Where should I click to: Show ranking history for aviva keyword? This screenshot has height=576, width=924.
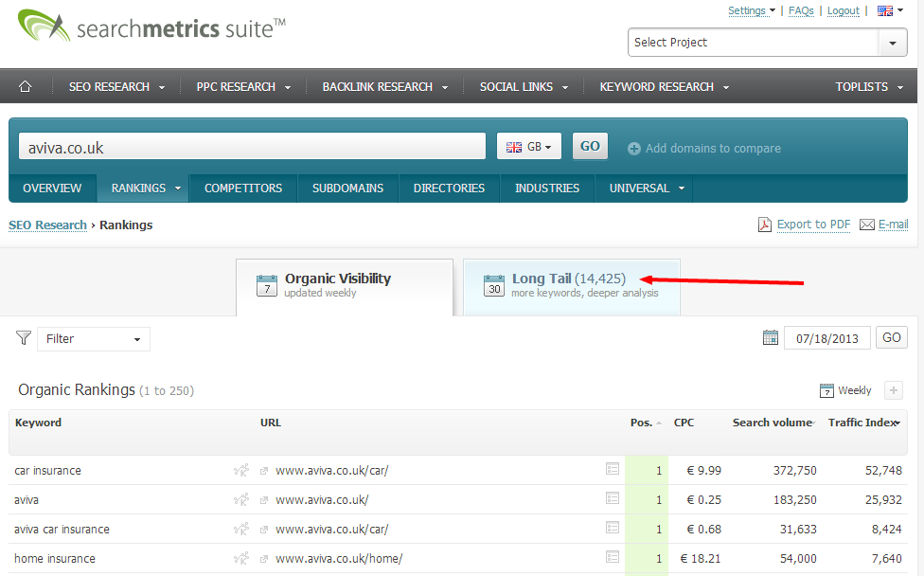click(x=241, y=499)
